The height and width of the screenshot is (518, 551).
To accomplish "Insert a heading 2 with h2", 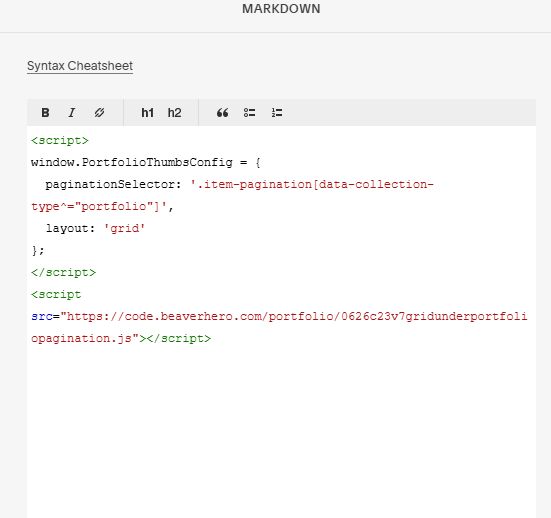I will 174,113.
